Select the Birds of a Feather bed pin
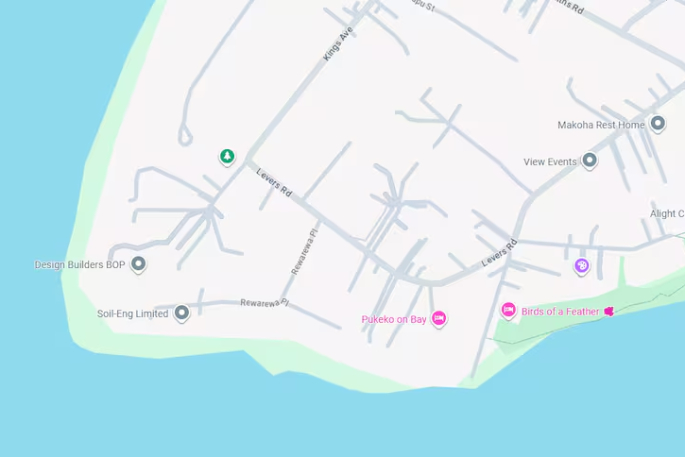 (x=508, y=311)
